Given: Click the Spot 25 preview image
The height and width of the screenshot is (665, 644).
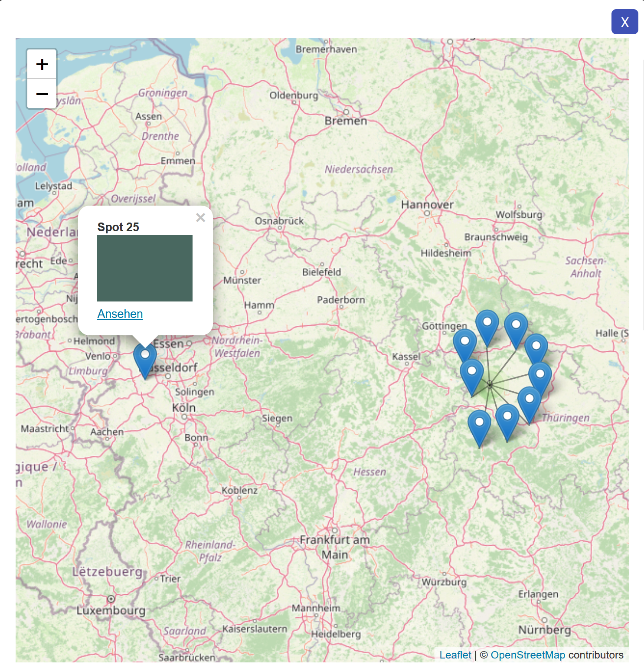Looking at the screenshot, I should point(144,268).
